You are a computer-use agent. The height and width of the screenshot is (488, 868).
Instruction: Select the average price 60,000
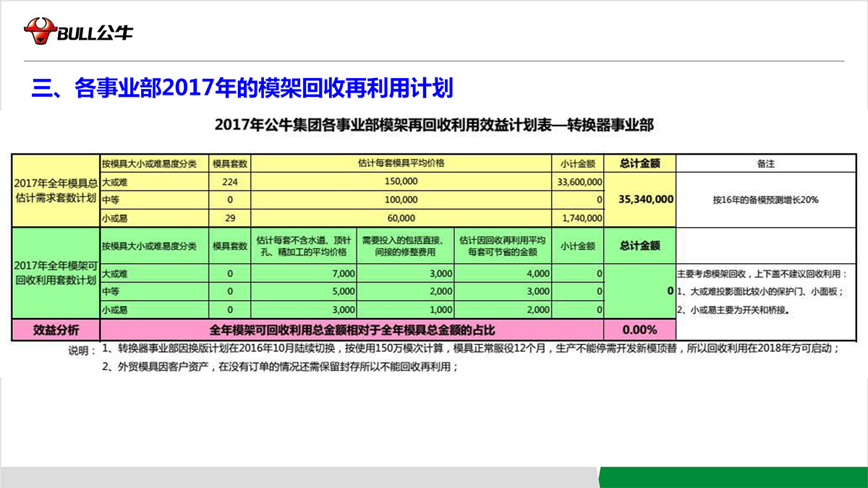[x=401, y=218]
